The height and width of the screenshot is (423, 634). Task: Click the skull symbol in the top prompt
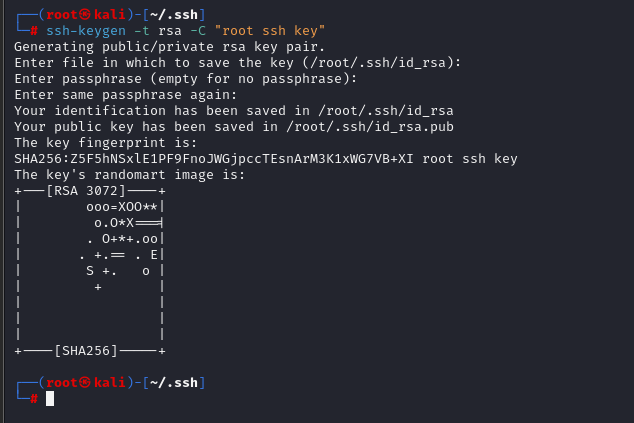85,14
